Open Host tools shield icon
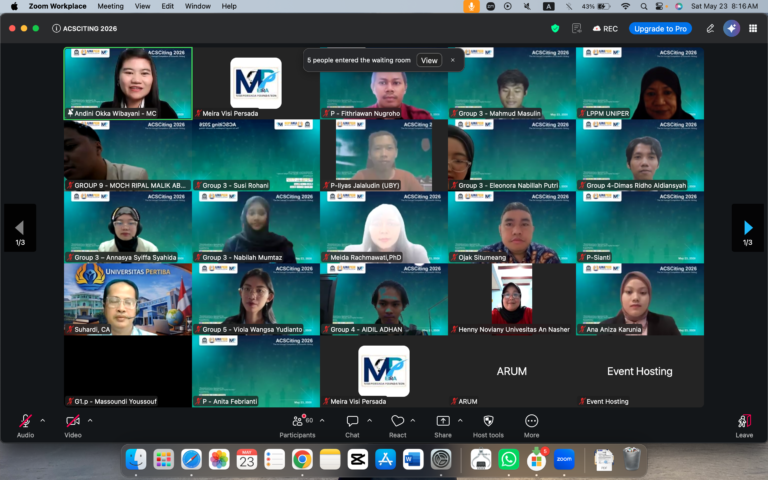The width and height of the screenshot is (768, 480). tap(488, 421)
